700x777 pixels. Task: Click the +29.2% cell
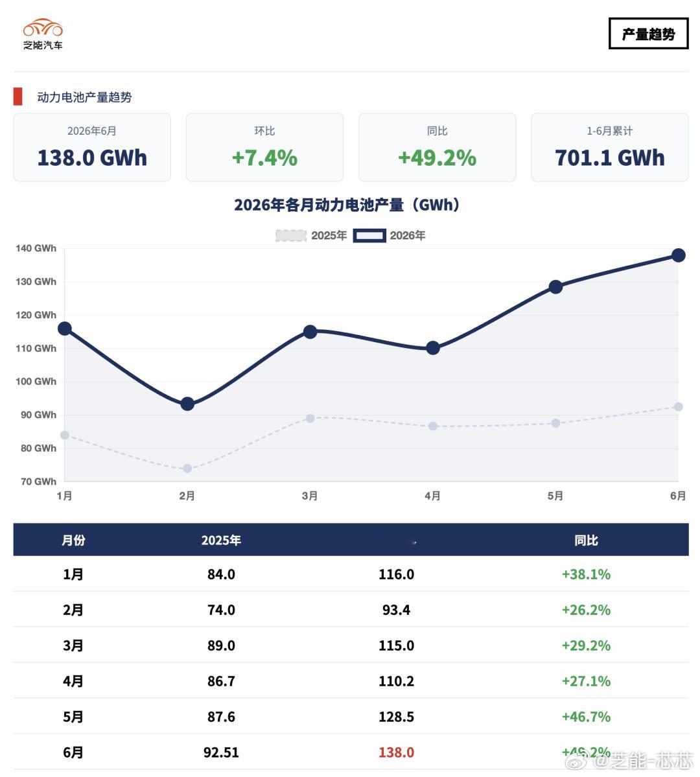tap(586, 645)
